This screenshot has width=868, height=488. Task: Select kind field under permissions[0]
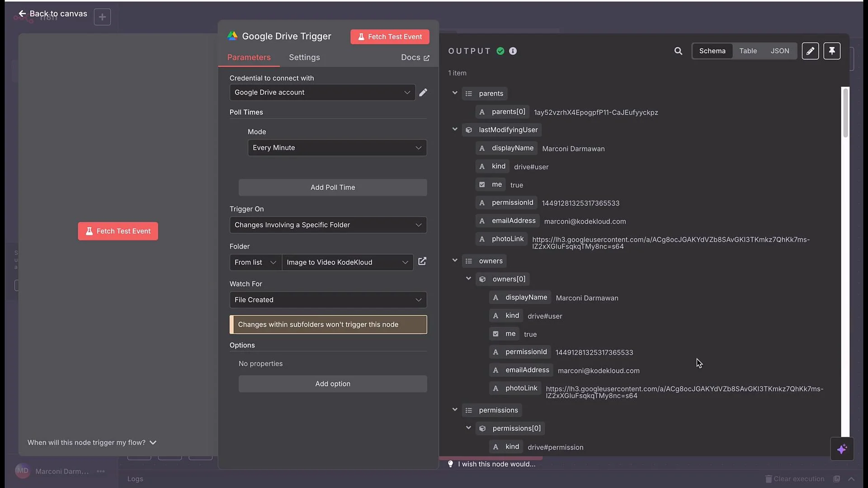tap(506, 446)
